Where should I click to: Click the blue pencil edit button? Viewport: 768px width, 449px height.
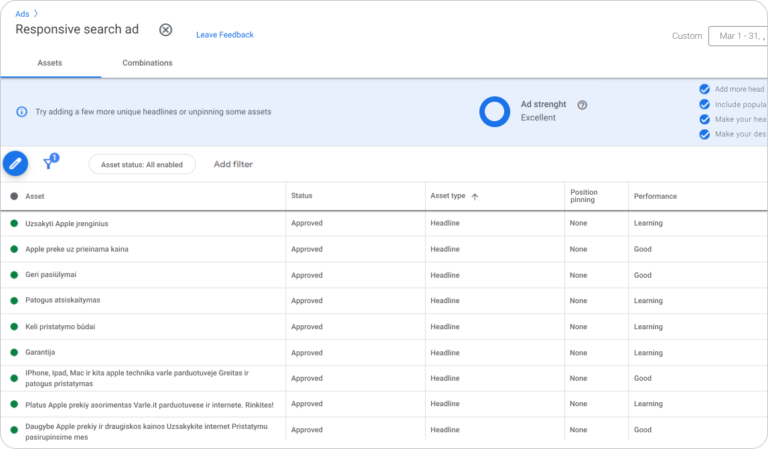[x=16, y=163]
